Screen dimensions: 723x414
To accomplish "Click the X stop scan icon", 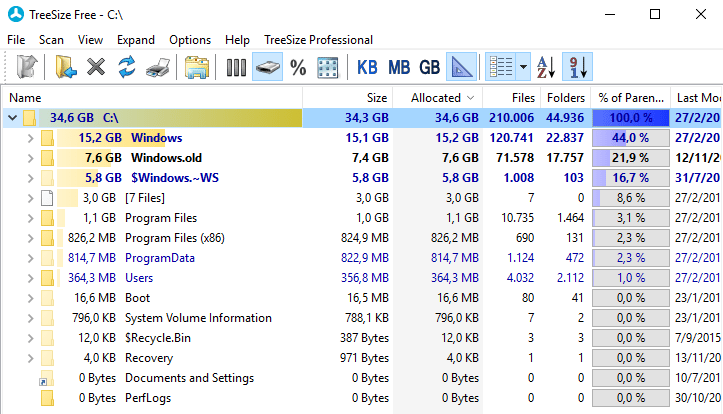I will point(96,67).
